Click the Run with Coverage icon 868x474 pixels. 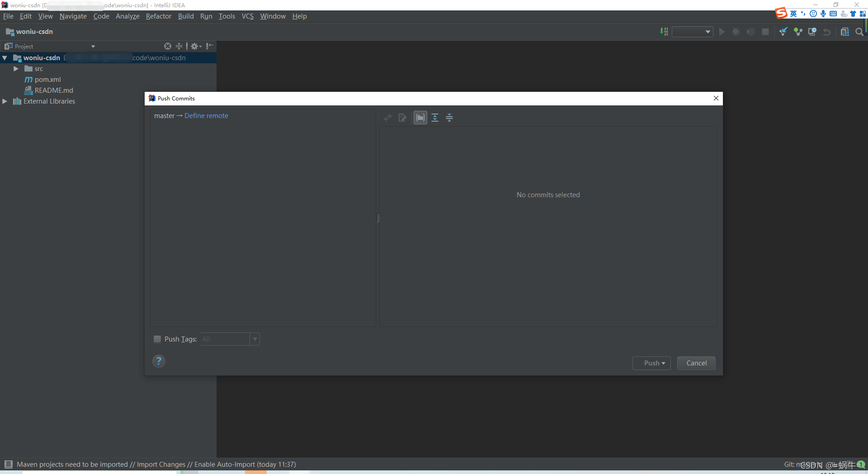click(751, 32)
